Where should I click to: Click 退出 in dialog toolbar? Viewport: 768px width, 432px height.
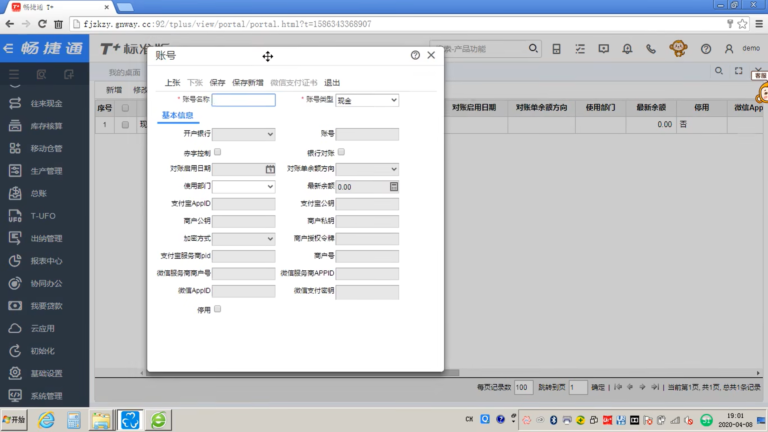(x=332, y=83)
